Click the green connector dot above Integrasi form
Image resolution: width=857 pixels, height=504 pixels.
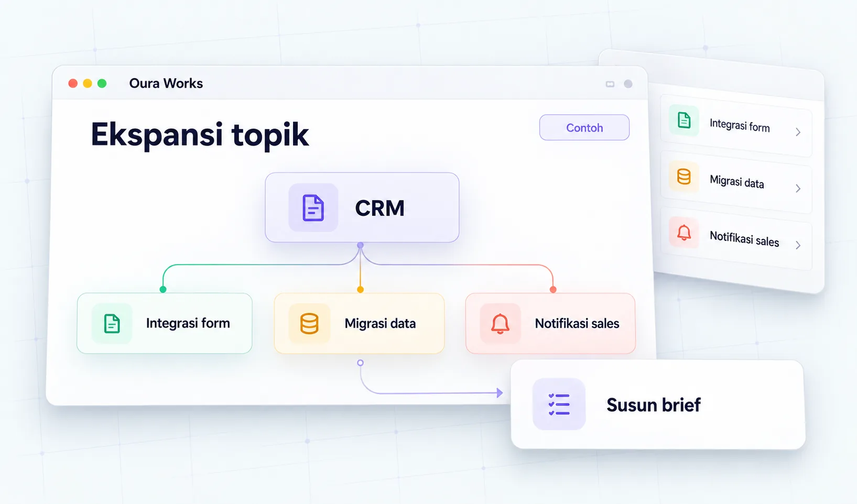point(163,289)
